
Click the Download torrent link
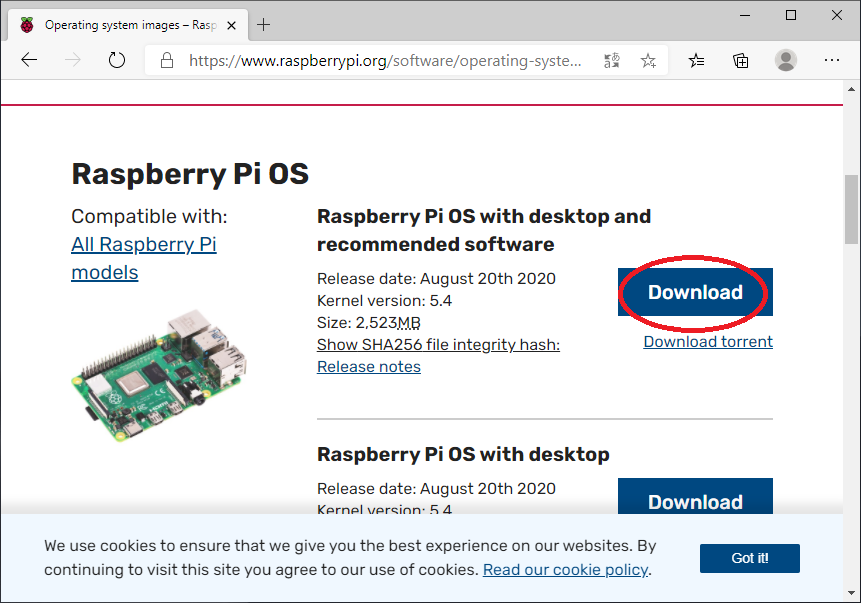[708, 341]
